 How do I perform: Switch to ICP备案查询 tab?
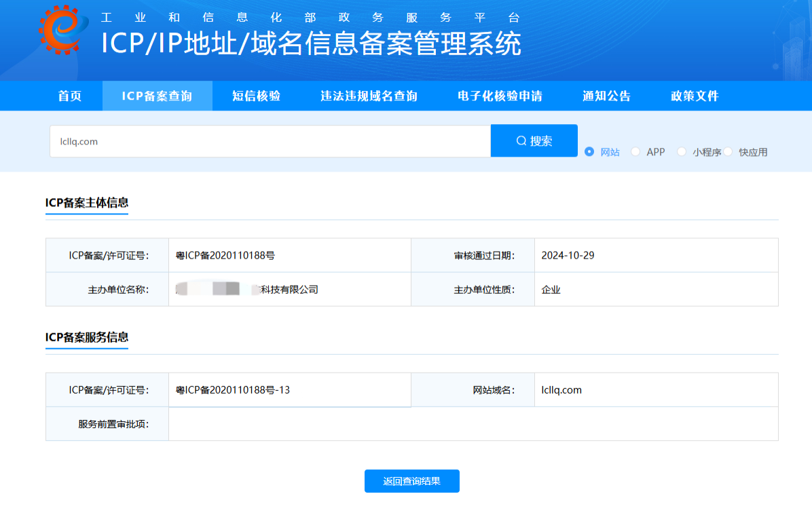(157, 96)
